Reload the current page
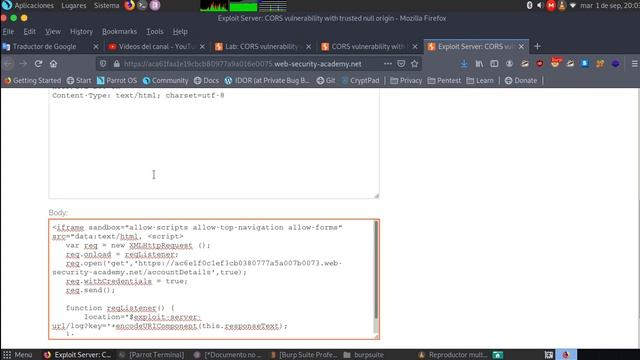The height and width of the screenshot is (360, 640). (38, 64)
